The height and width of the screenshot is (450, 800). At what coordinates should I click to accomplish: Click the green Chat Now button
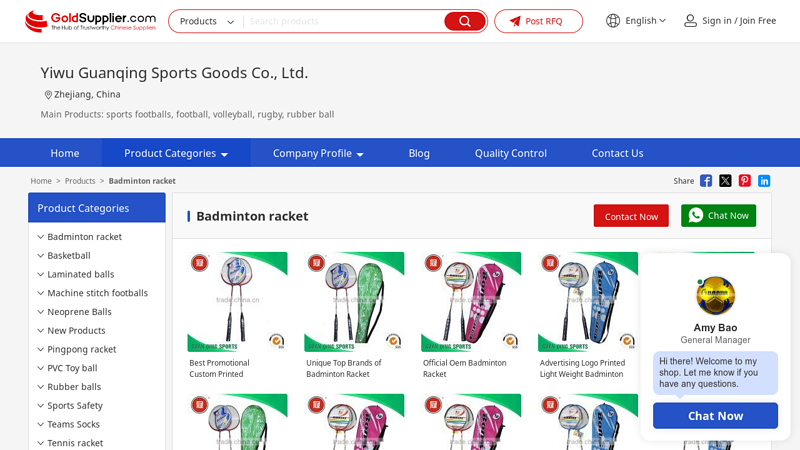coord(718,216)
